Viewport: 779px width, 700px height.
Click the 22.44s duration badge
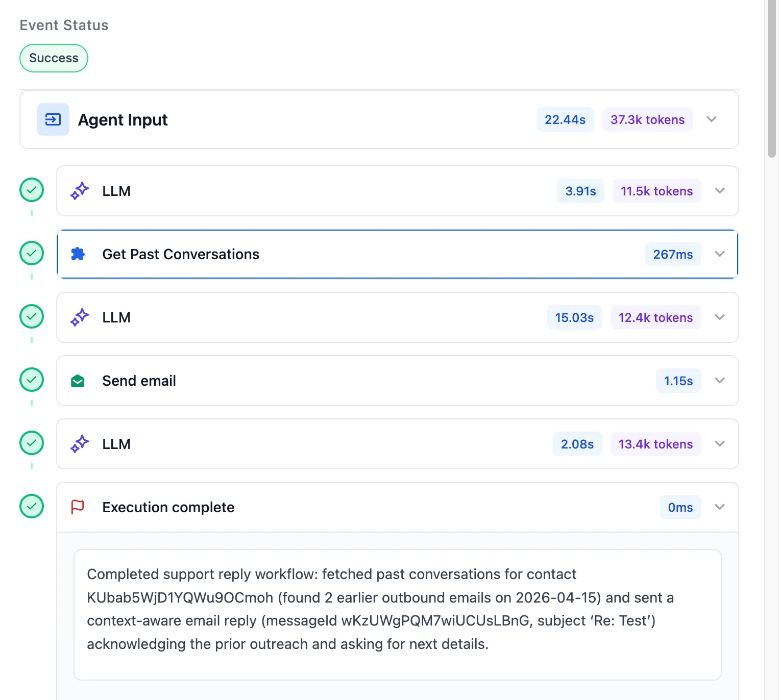pos(565,119)
